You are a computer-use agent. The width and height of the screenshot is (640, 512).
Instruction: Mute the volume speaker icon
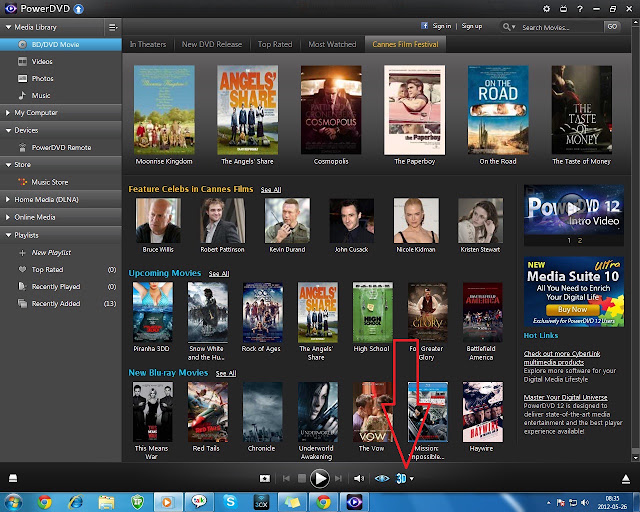(359, 479)
